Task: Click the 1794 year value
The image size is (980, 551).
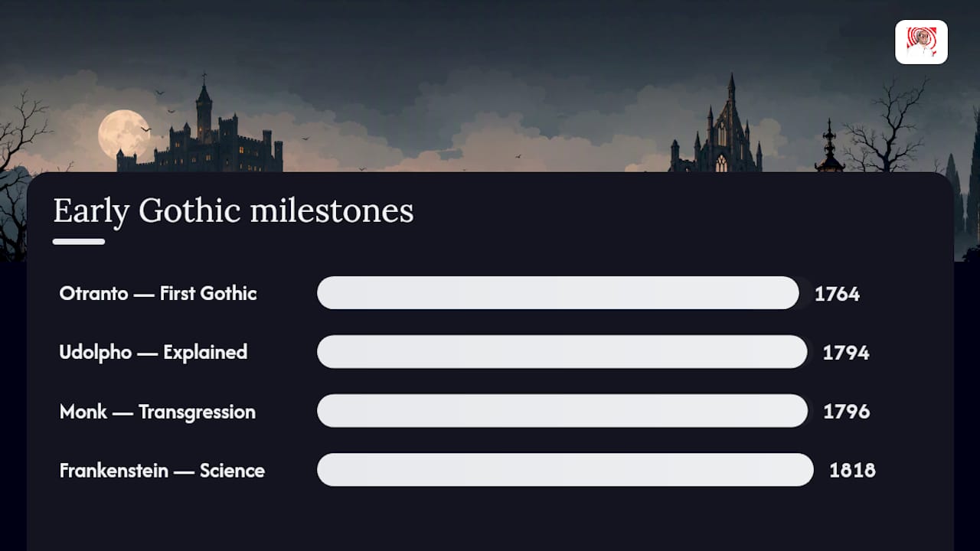Action: [x=846, y=353]
